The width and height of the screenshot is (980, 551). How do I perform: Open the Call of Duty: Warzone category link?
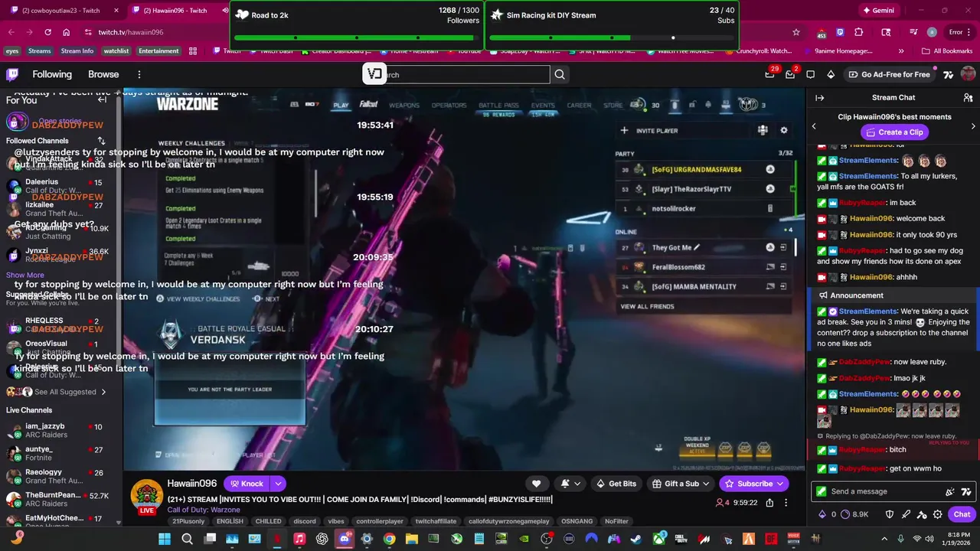pos(204,510)
